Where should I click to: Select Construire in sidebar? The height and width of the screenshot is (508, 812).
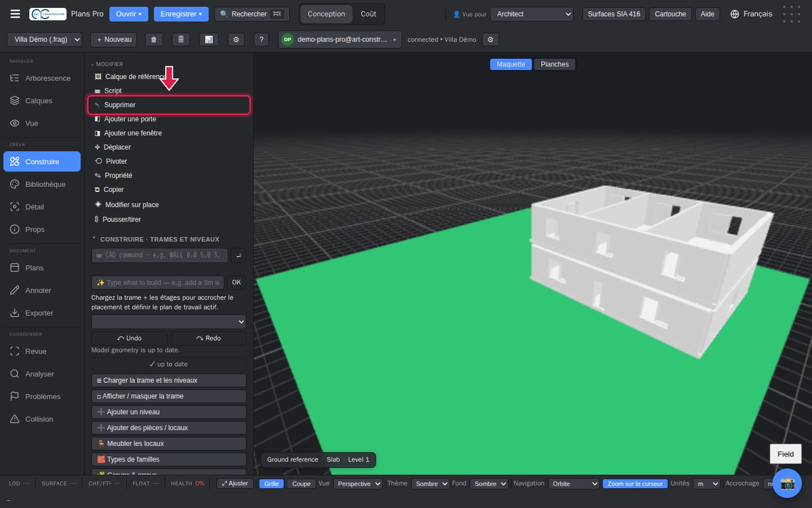tap(42, 161)
